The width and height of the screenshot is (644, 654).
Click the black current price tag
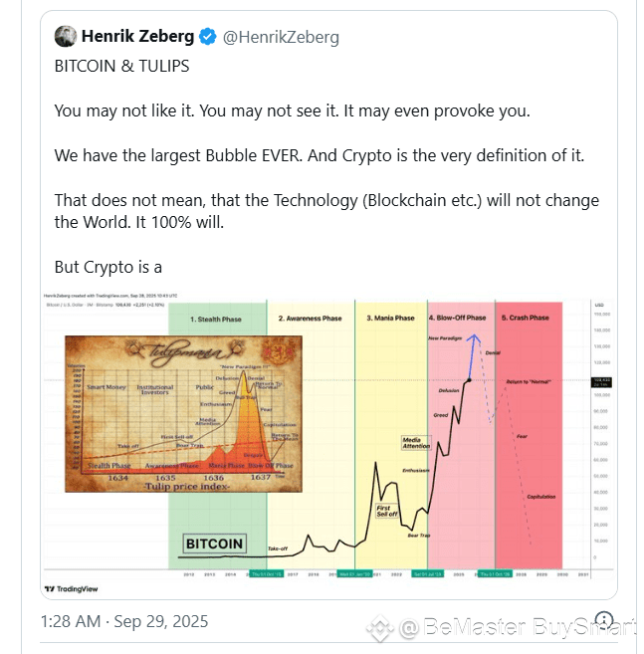(601, 381)
